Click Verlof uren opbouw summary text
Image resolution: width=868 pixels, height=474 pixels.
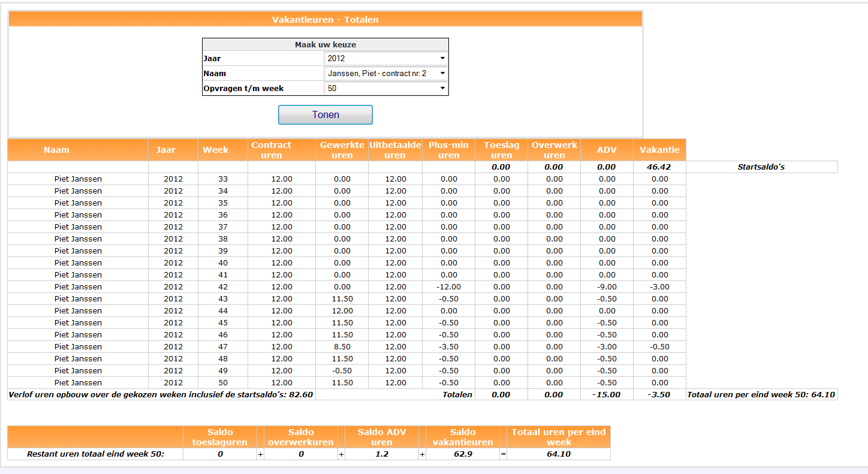pos(161,395)
